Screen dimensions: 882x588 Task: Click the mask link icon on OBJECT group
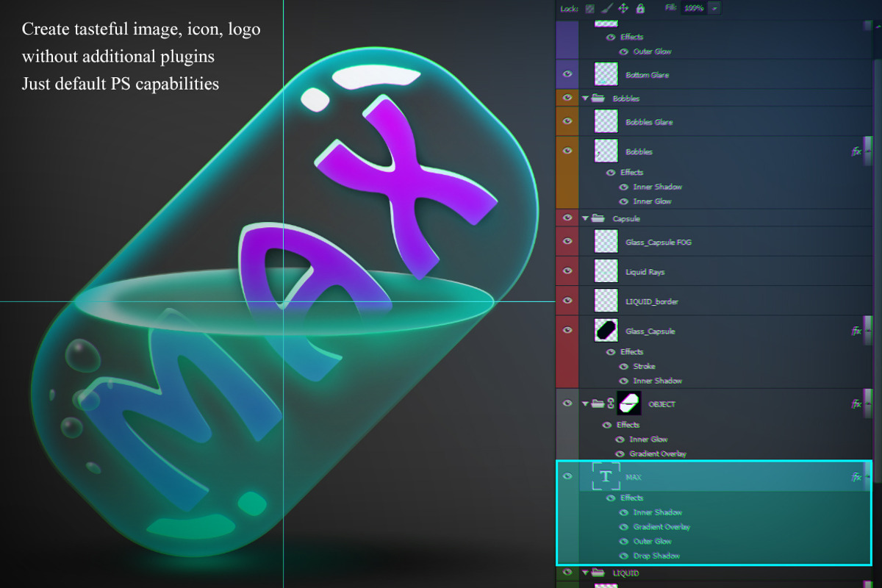click(611, 404)
